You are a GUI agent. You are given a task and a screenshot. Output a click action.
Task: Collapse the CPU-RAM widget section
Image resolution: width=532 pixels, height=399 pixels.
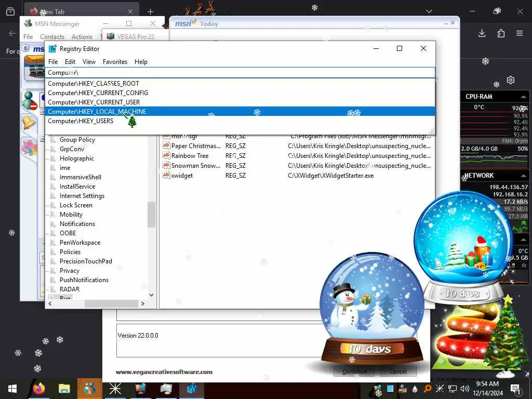(x=523, y=97)
